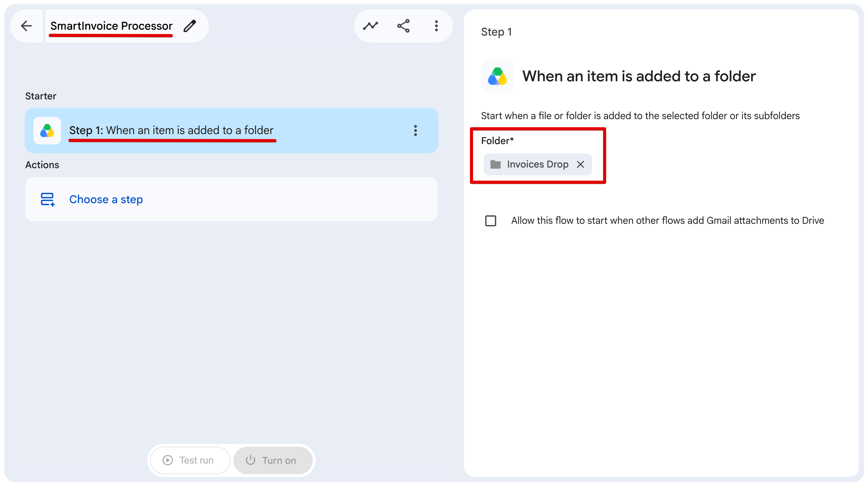Viewport: 868px width, 487px height.
Task: Go back using the left arrow
Action: (x=26, y=26)
